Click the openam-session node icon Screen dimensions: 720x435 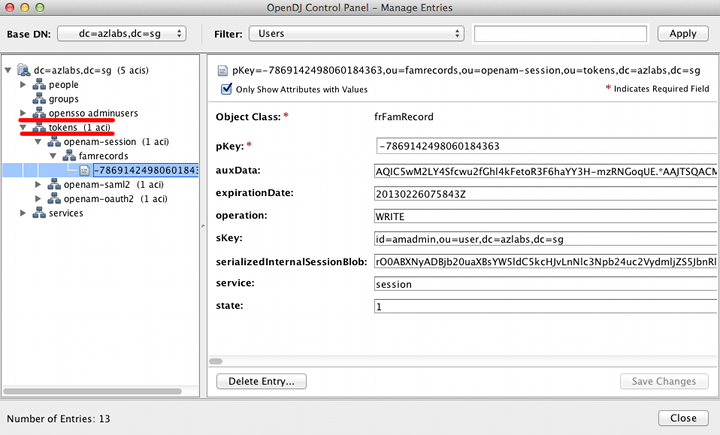tap(54, 141)
